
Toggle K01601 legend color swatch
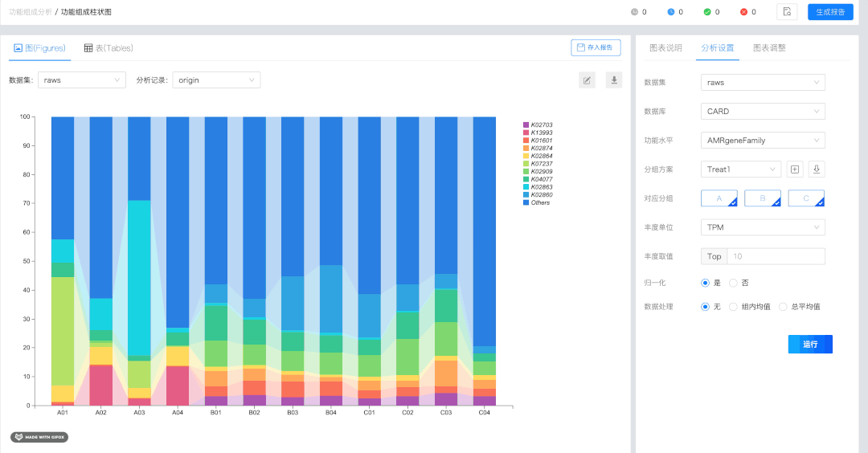[526, 141]
